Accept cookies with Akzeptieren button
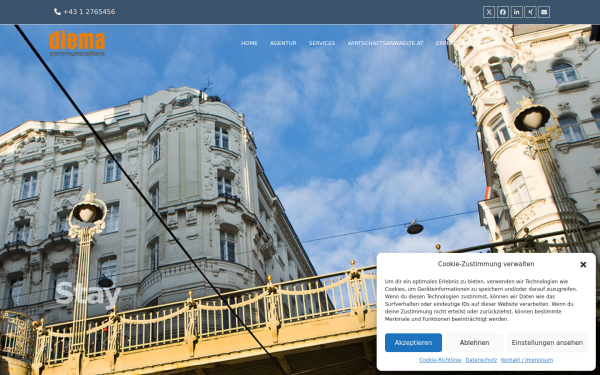600x375 pixels. tap(413, 342)
